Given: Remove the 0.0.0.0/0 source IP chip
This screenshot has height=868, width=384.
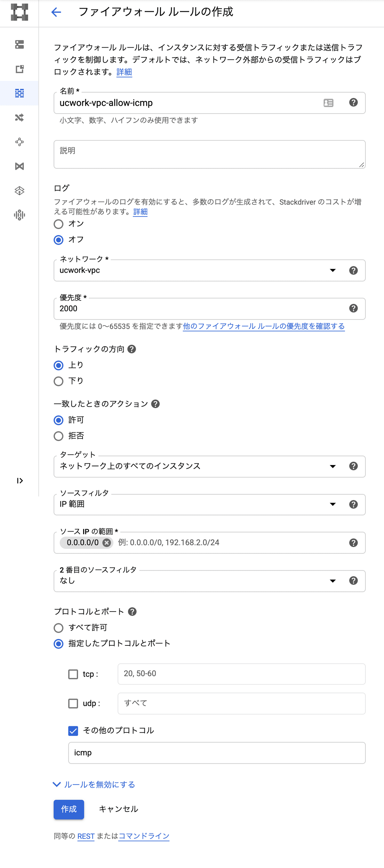Looking at the screenshot, I should click(106, 542).
